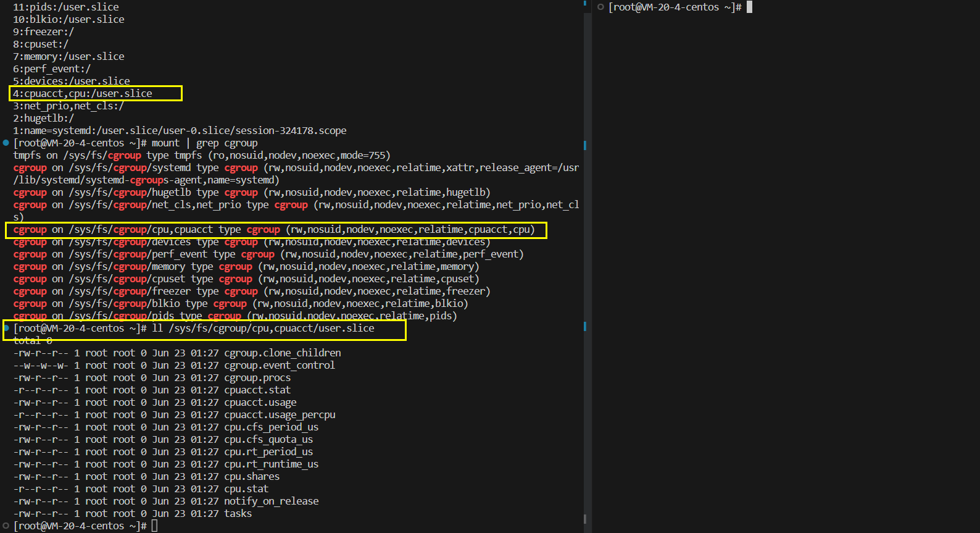Click the '/sys/fs/cgroup/memory' mount line
This screenshot has width=980, height=533.
(246, 266)
